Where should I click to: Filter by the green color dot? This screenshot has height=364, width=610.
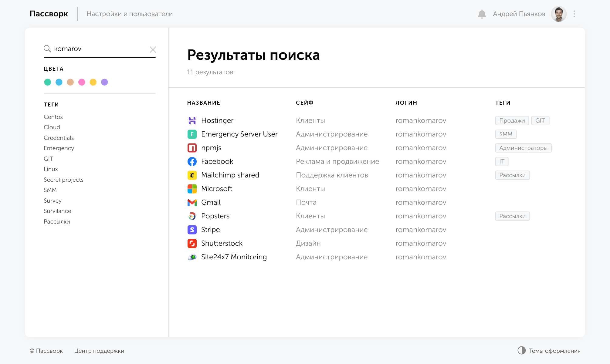47,82
